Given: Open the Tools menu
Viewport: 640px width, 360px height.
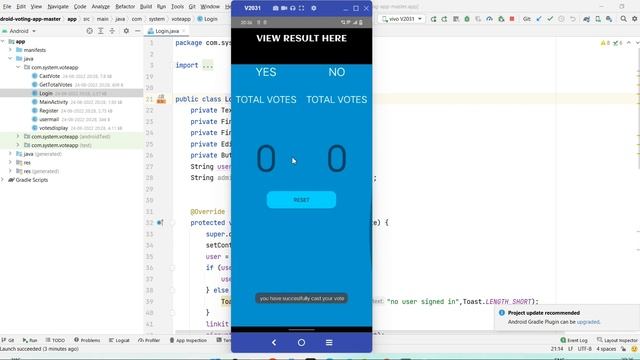Looking at the screenshot, I should pyautogui.click(x=177, y=7).
